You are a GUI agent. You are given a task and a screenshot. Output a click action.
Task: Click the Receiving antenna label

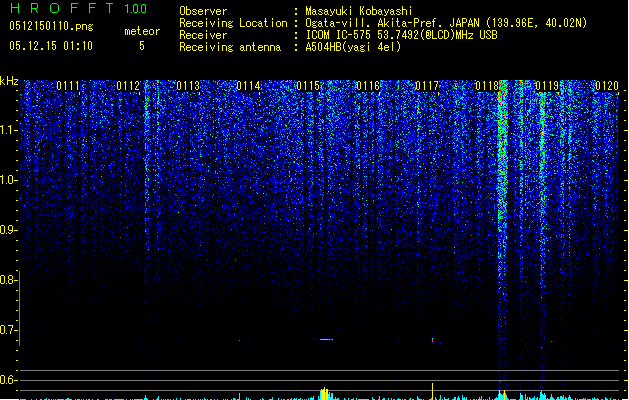pos(230,47)
